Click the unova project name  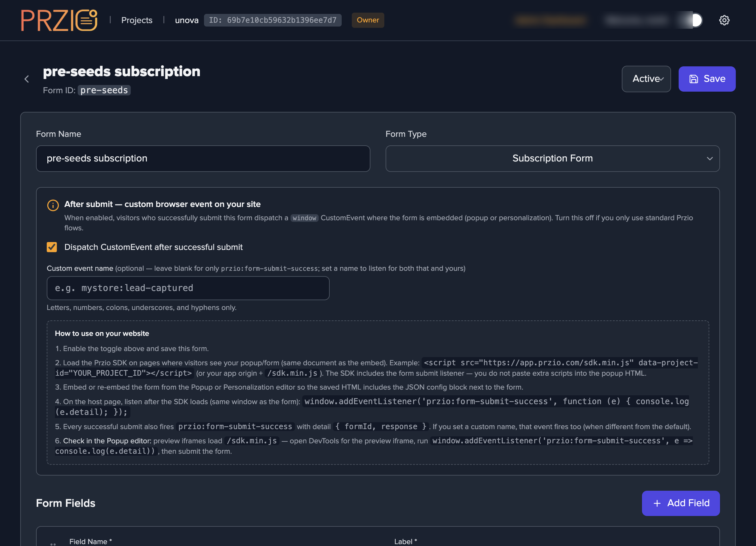(x=187, y=20)
